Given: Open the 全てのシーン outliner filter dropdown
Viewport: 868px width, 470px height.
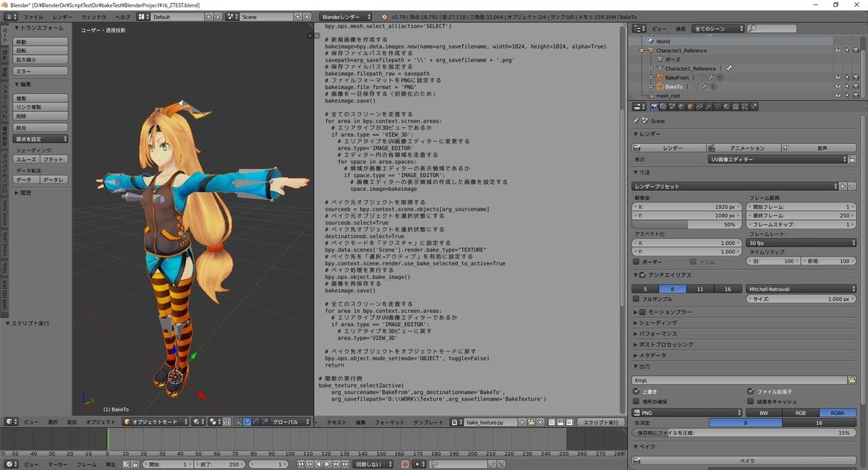Looking at the screenshot, I should pyautogui.click(x=718, y=29).
